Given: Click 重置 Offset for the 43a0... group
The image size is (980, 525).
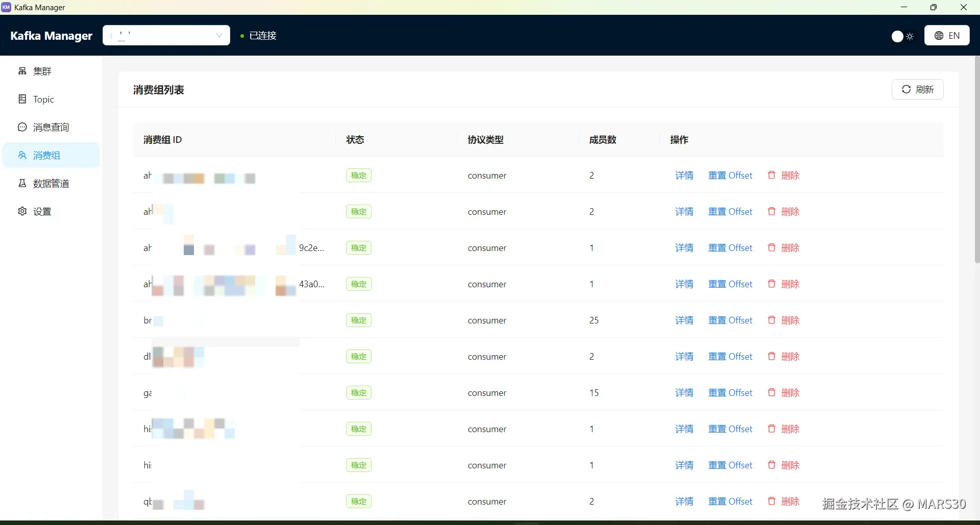Looking at the screenshot, I should (x=730, y=284).
